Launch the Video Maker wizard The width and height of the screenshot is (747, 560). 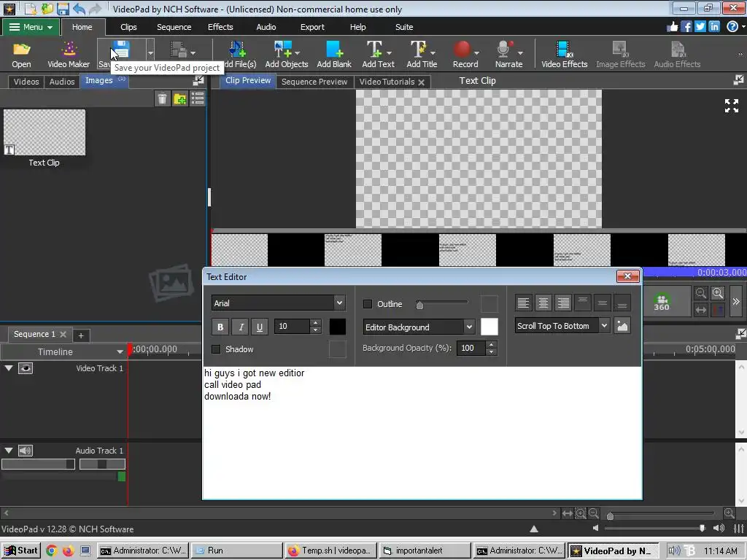[x=69, y=54]
